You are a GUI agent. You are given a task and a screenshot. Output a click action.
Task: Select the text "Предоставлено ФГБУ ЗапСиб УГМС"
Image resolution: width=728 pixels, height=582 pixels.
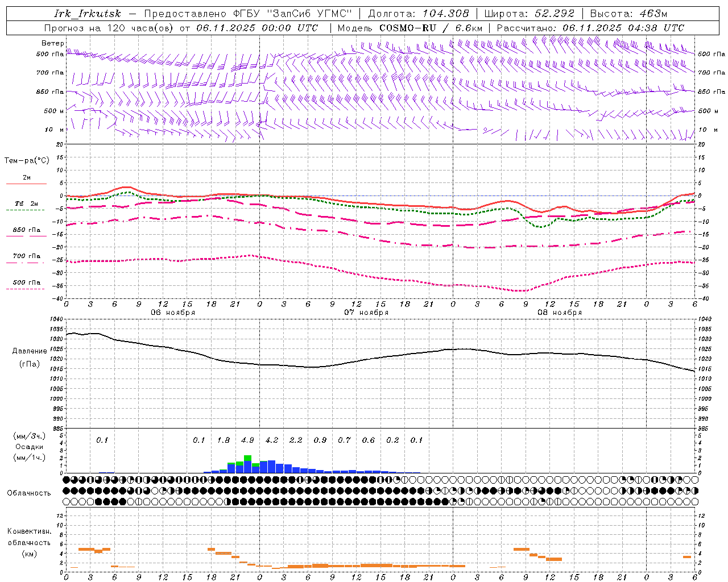tap(249, 14)
